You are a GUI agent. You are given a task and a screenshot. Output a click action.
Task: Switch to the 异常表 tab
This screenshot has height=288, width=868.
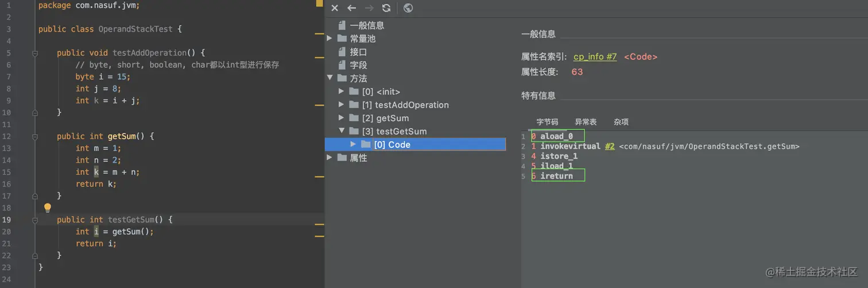[586, 122]
